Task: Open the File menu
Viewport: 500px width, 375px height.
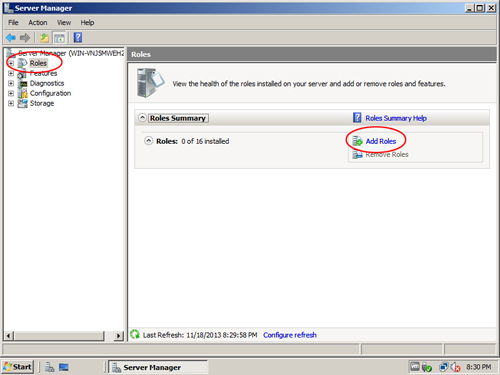Action: click(x=13, y=22)
